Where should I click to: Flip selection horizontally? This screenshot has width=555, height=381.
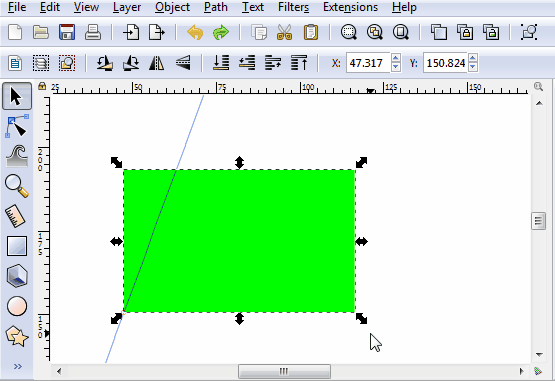[157, 63]
